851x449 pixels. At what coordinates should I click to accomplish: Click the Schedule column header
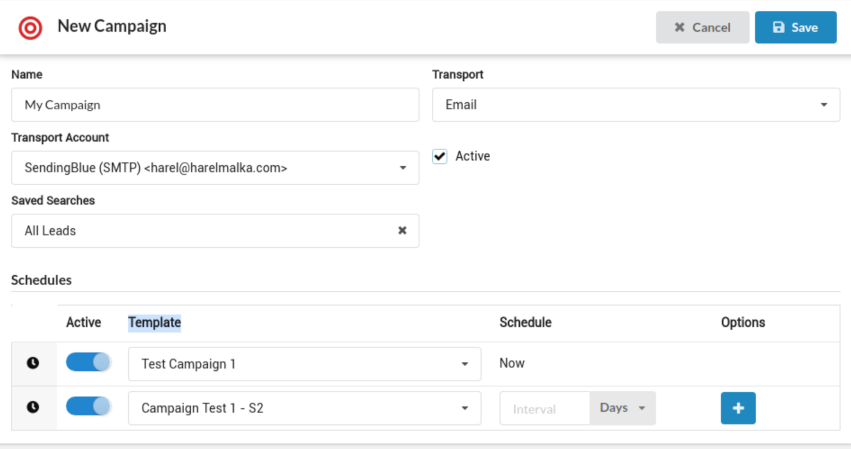525,322
